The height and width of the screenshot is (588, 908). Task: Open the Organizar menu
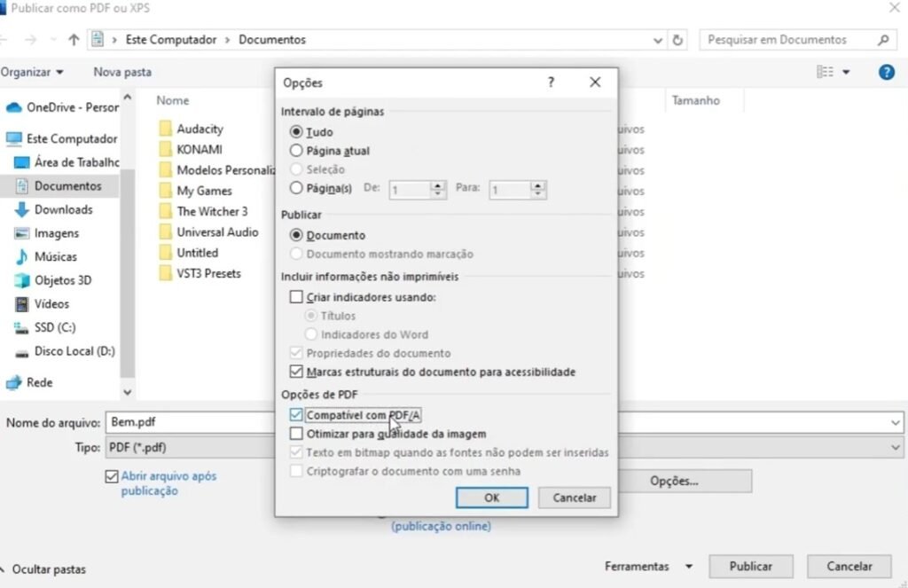[32, 72]
